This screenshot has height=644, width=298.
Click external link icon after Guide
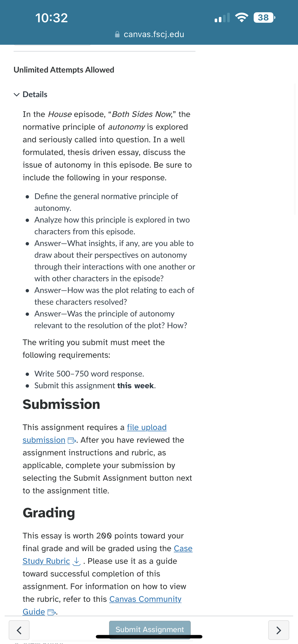click(x=52, y=612)
